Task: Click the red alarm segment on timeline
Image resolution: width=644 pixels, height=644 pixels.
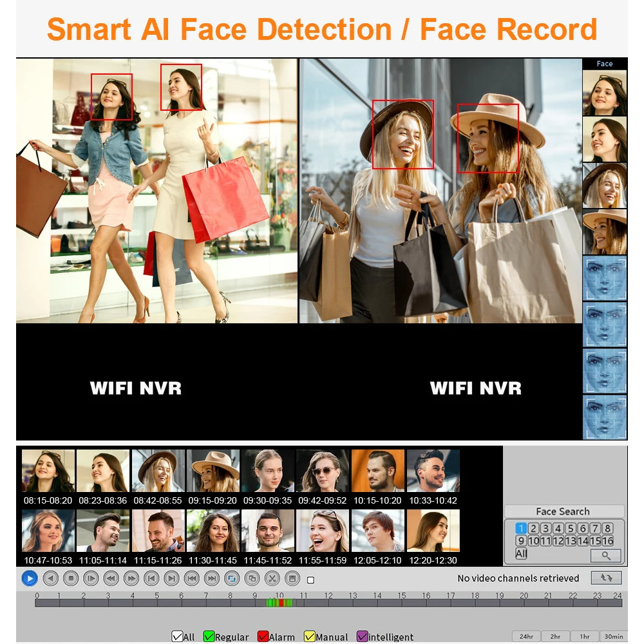Action: 281,603
